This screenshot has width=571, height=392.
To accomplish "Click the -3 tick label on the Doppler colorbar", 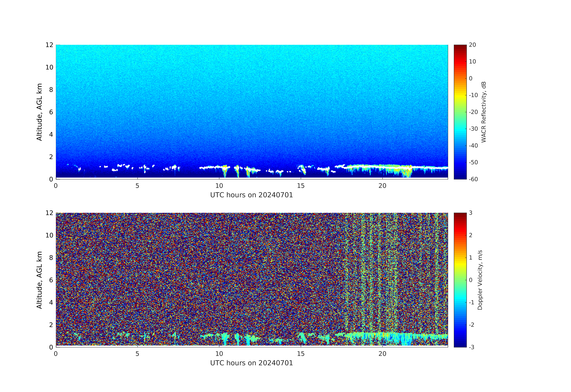I will [x=471, y=347].
